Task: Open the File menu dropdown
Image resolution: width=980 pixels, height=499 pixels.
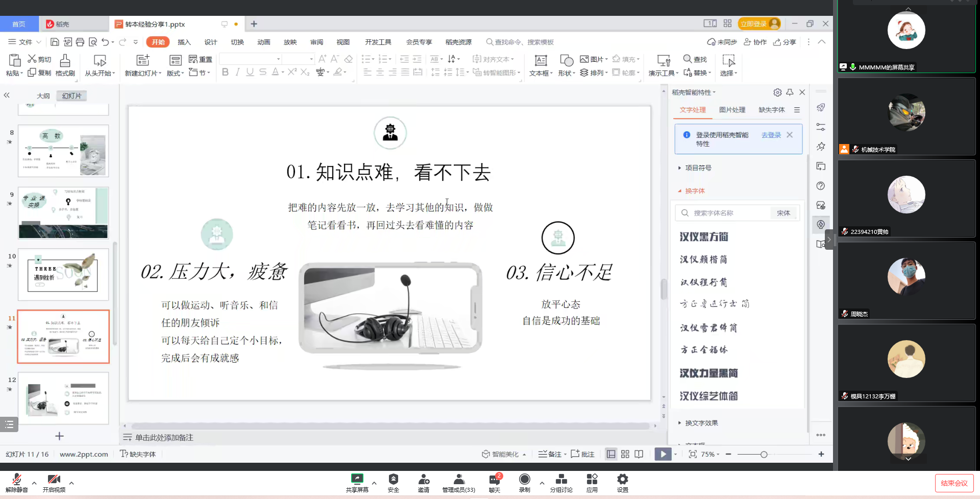Action: pyautogui.click(x=24, y=42)
